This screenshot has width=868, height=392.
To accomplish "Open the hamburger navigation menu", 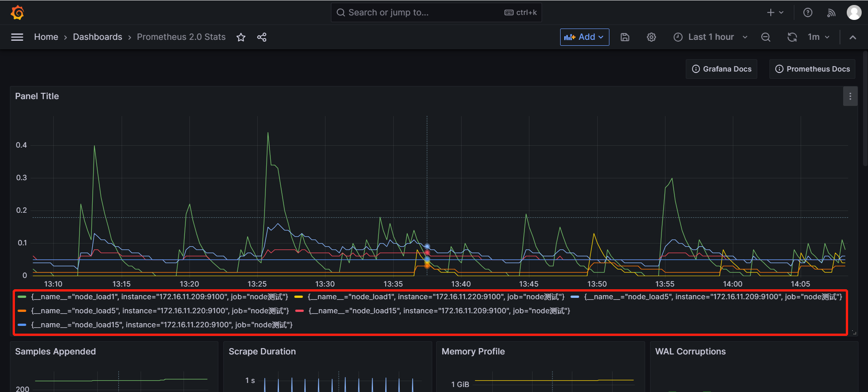I will [17, 37].
